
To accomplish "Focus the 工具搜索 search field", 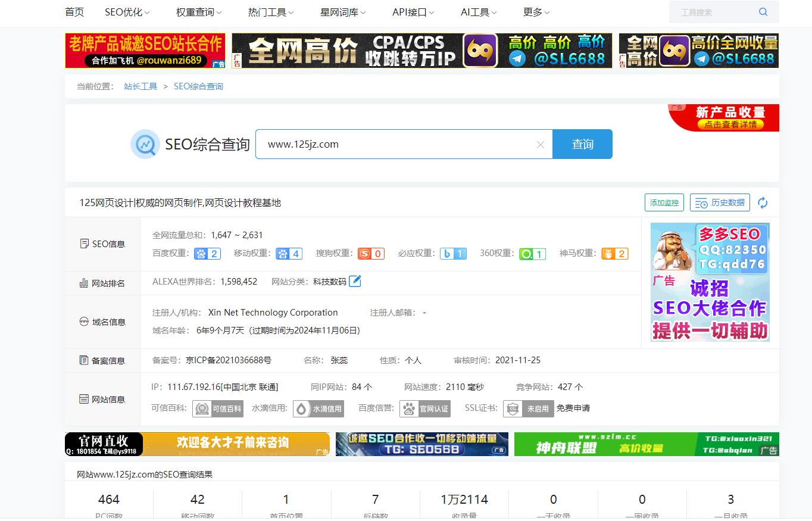I will point(713,12).
